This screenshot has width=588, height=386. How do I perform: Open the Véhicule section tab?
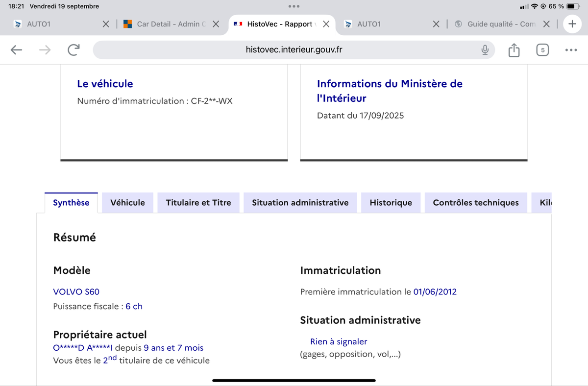pyautogui.click(x=127, y=203)
